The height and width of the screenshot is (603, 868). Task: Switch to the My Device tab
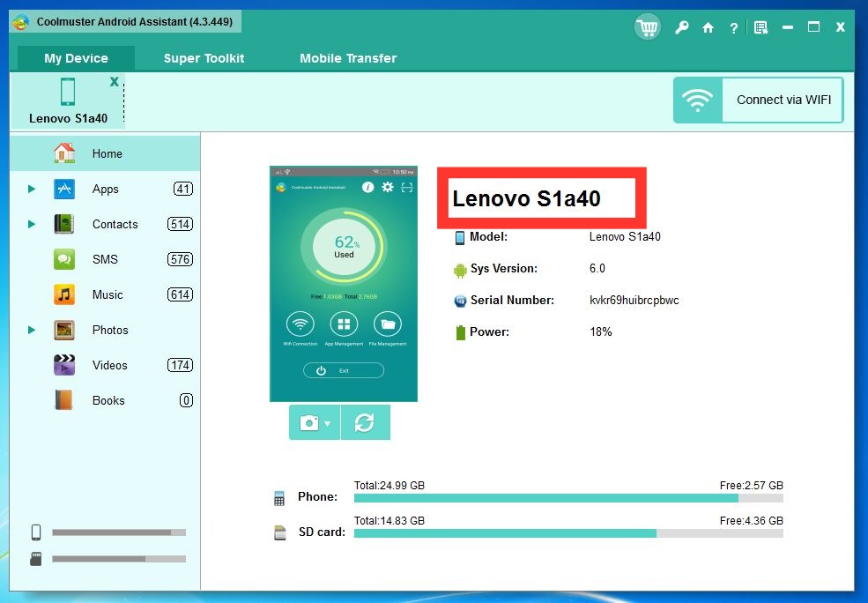(76, 58)
